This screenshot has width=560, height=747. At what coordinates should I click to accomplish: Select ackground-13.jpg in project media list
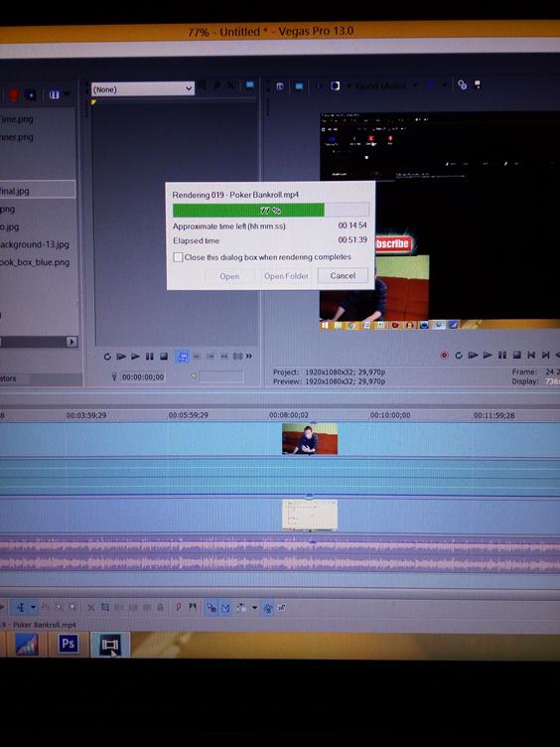pos(35,244)
